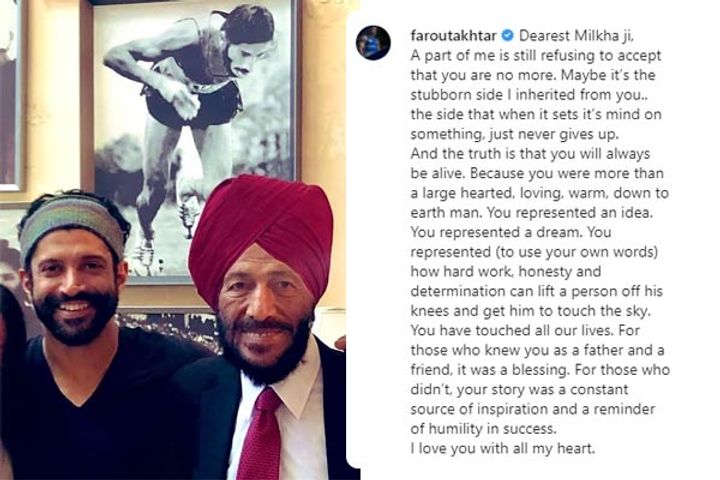
Task: Click the line 'A part of me is still refusing to accept'
Action: 536,56
